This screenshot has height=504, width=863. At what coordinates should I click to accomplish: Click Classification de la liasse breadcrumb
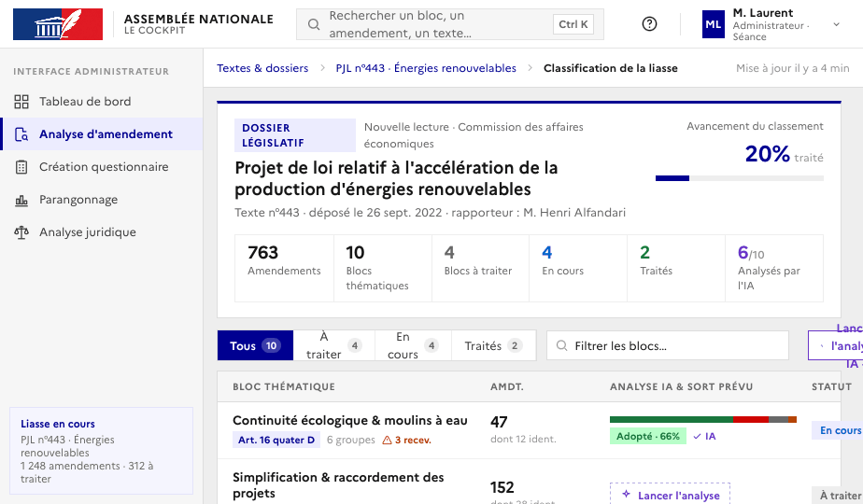[x=611, y=68]
